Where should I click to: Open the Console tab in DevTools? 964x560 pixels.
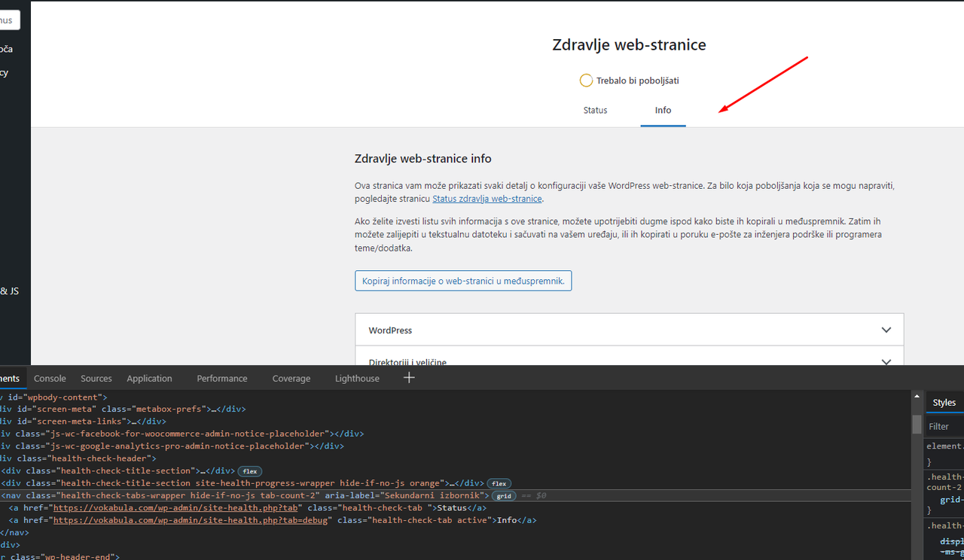[50, 379]
